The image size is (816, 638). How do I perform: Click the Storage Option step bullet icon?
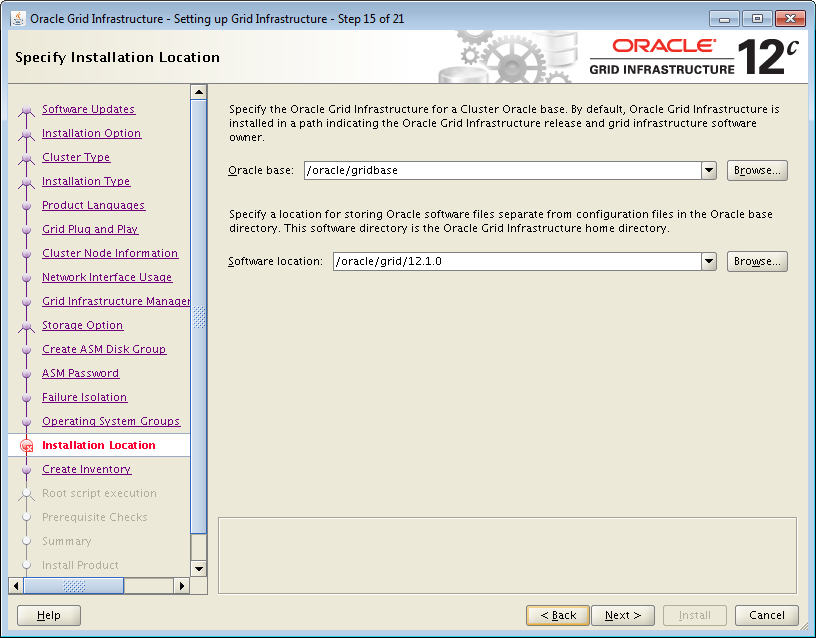(x=27, y=326)
